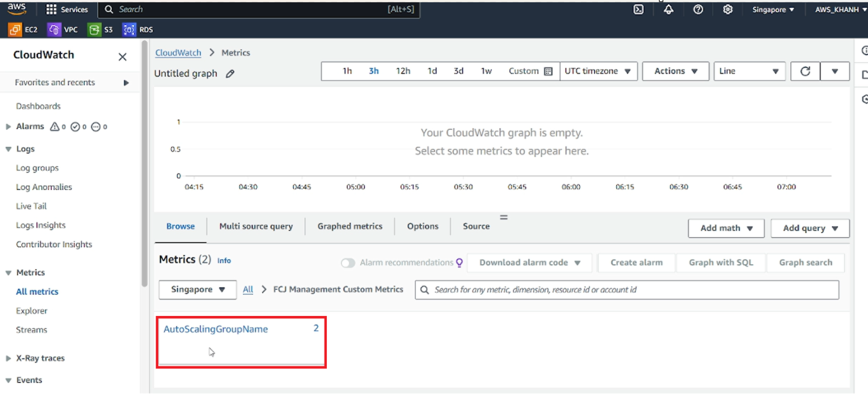The width and height of the screenshot is (868, 405).
Task: Open the Line graph type dropdown
Action: coord(749,71)
